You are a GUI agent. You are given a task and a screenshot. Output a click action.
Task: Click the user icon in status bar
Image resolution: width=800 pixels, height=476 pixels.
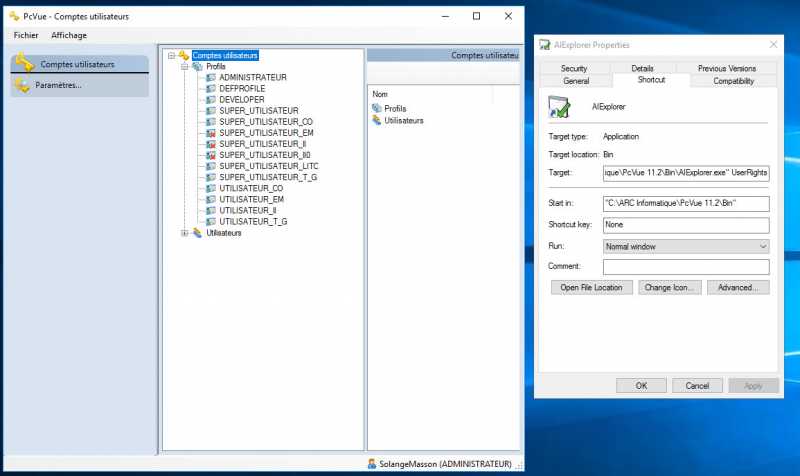pos(372,464)
